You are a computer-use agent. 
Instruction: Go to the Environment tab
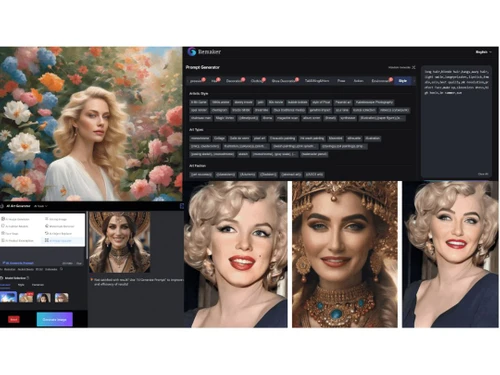point(381,81)
